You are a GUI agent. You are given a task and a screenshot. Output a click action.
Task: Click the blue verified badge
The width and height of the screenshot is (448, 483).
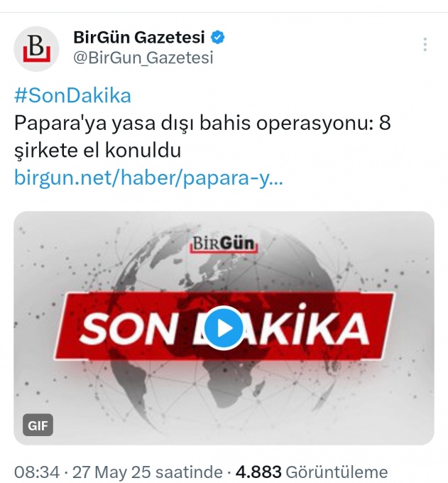coord(218,37)
